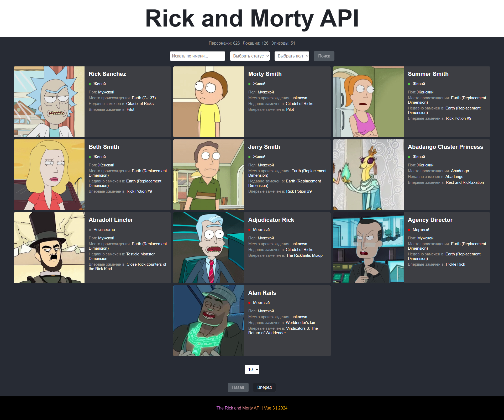Click the Вперед next page button
The height and width of the screenshot is (420, 504).
[264, 387]
